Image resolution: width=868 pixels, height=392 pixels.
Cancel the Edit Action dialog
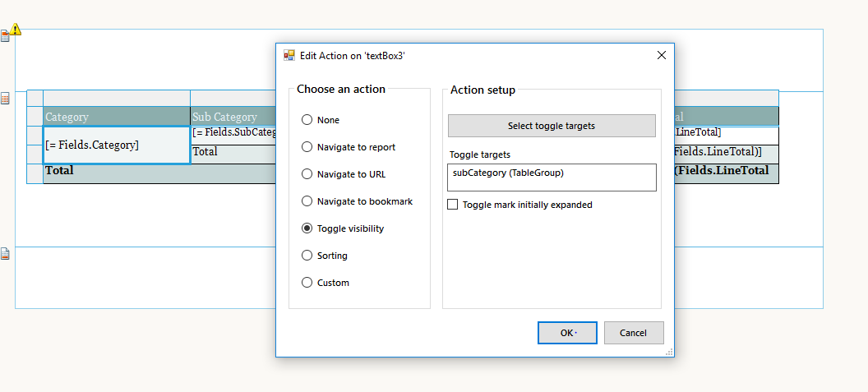pos(634,333)
